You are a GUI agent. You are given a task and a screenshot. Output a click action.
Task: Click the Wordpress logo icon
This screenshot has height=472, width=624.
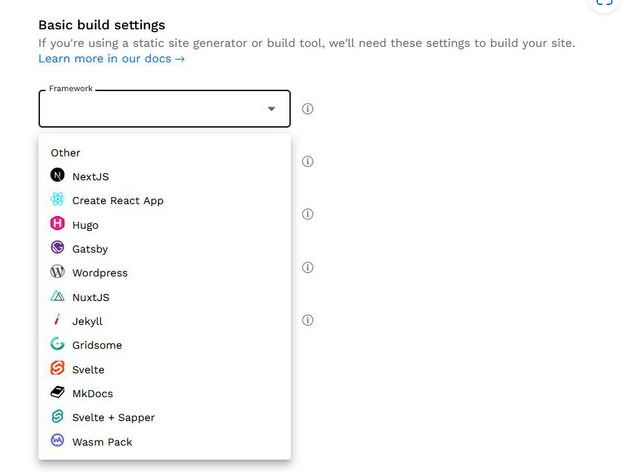[x=58, y=272]
